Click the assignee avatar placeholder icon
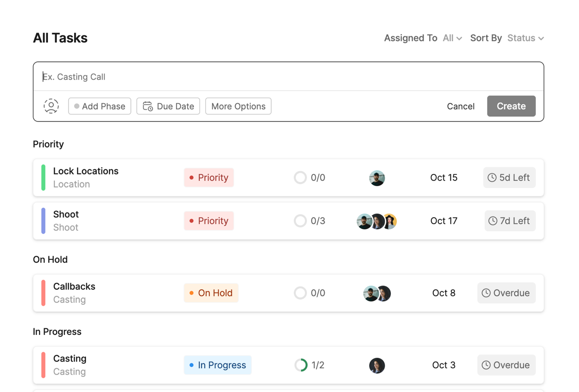This screenshot has height=392, width=579. click(x=51, y=106)
